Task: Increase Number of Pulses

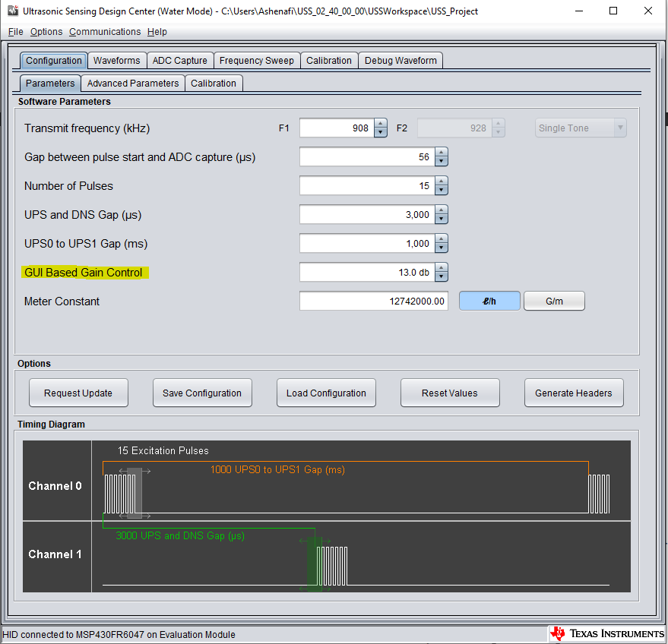Action: click(x=442, y=182)
